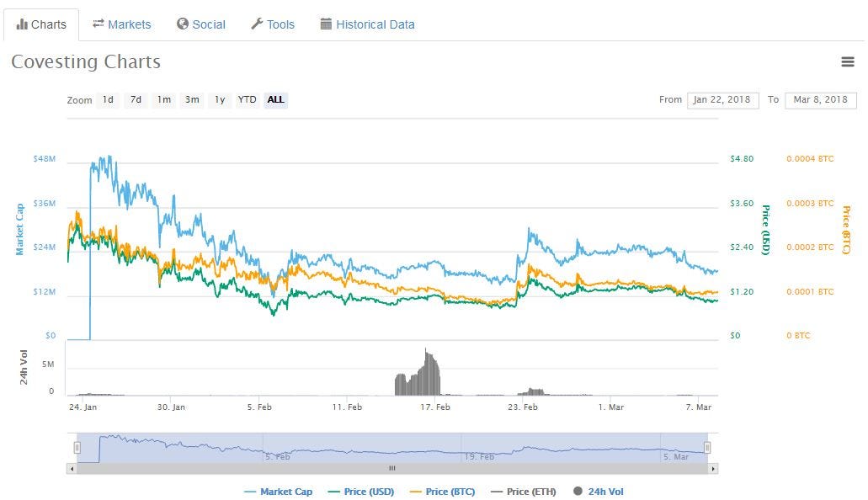The height and width of the screenshot is (500, 868).
Task: Click the $1.20 price axis label
Action: tap(742, 292)
